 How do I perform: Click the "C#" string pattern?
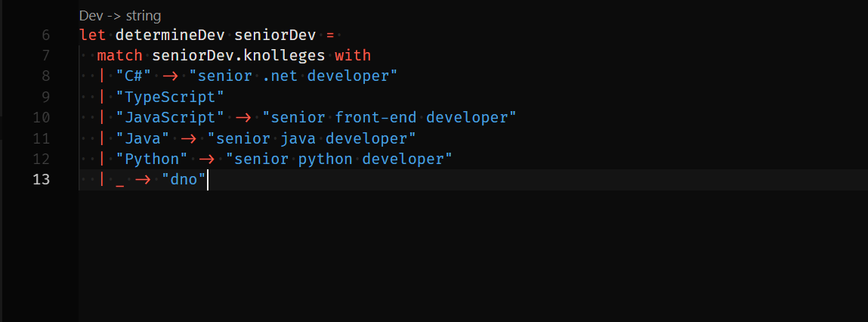(x=134, y=76)
